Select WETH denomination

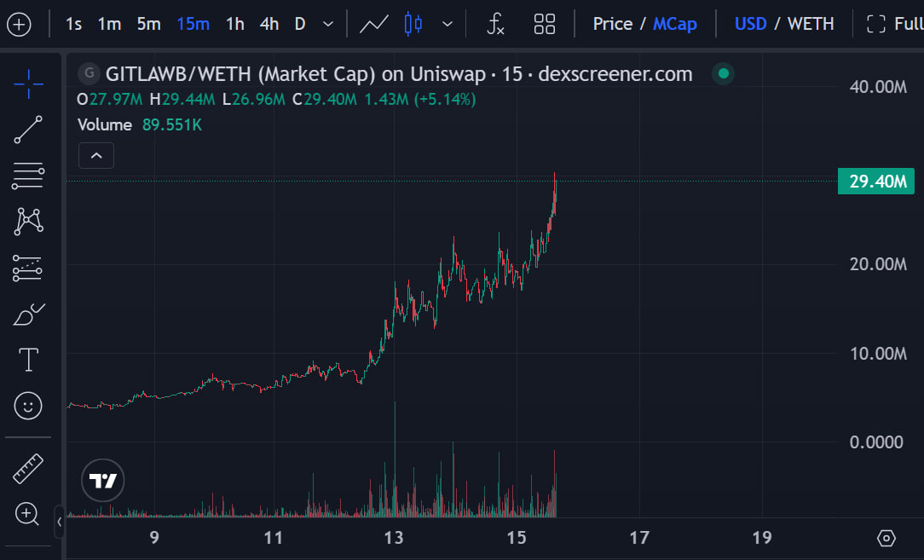tap(811, 24)
